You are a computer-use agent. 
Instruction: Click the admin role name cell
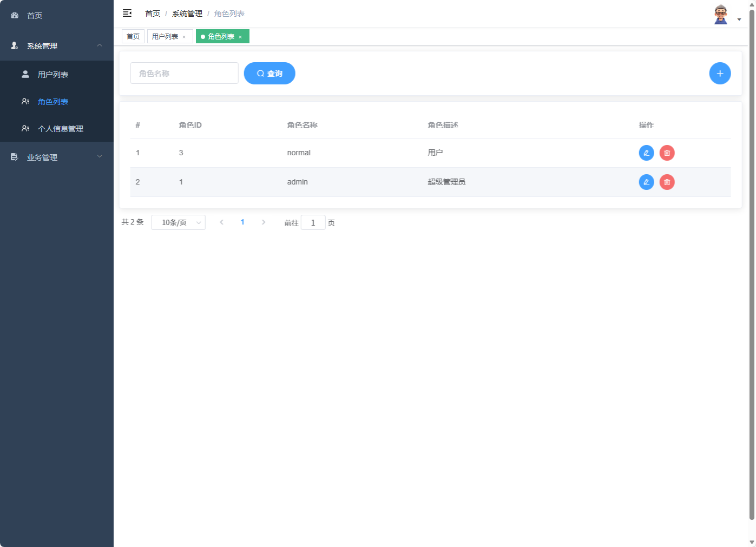298,182
